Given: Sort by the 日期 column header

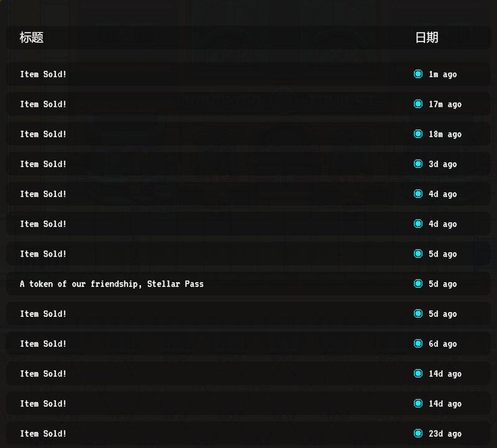Looking at the screenshot, I should click(426, 37).
